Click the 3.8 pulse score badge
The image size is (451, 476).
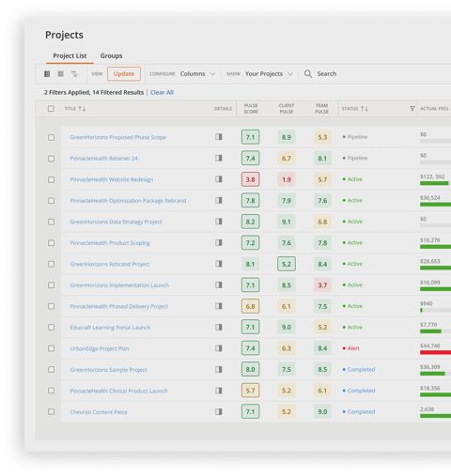pyautogui.click(x=250, y=179)
